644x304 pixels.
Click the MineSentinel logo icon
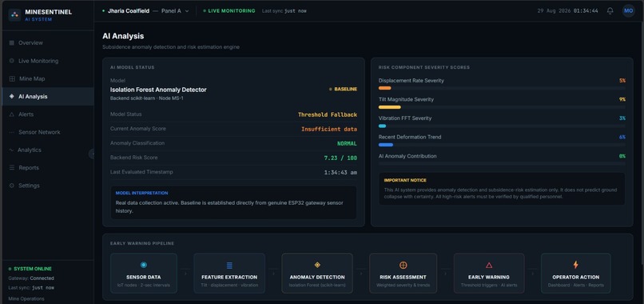click(14, 15)
